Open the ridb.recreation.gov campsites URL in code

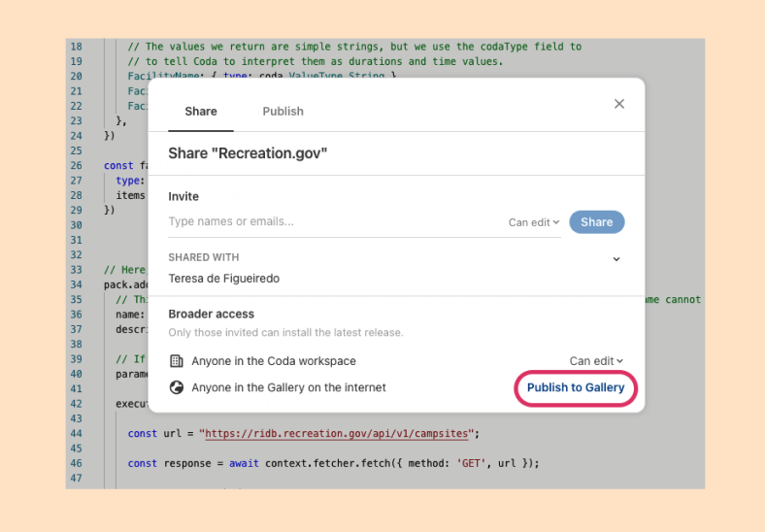(x=337, y=433)
